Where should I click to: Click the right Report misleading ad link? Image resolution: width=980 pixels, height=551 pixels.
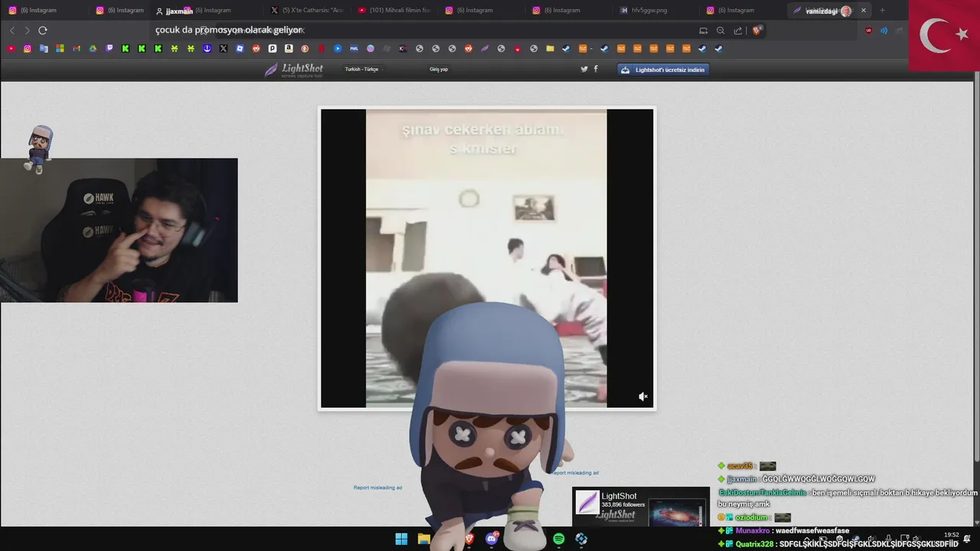pos(574,473)
